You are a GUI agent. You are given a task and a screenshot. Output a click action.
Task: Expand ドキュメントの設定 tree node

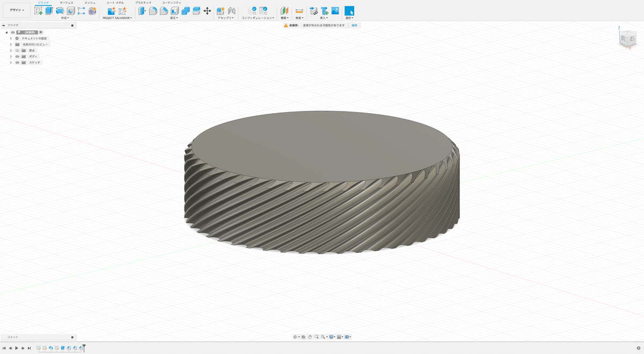(11, 39)
